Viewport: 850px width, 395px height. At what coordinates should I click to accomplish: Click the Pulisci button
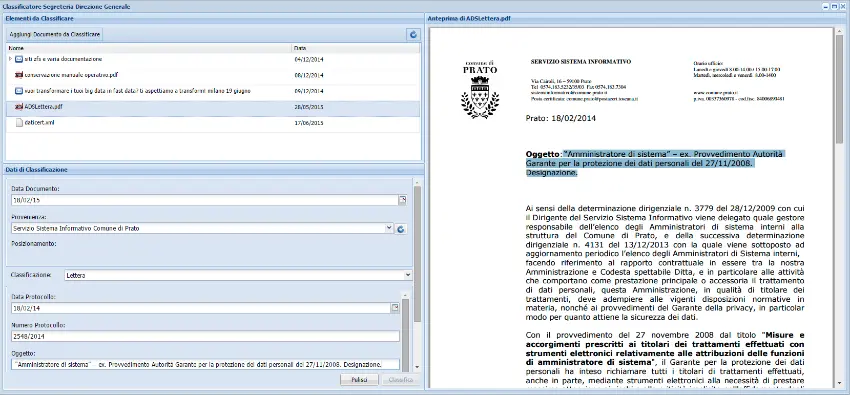(x=359, y=380)
